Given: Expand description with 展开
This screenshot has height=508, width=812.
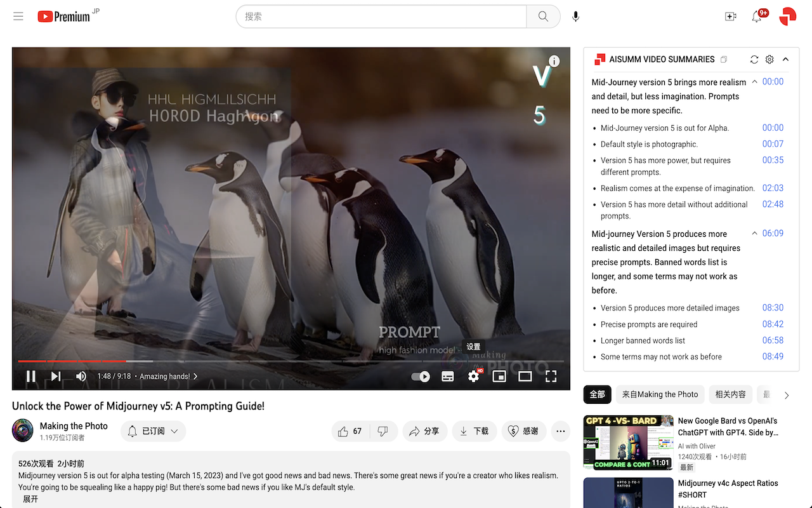Looking at the screenshot, I should [30, 499].
